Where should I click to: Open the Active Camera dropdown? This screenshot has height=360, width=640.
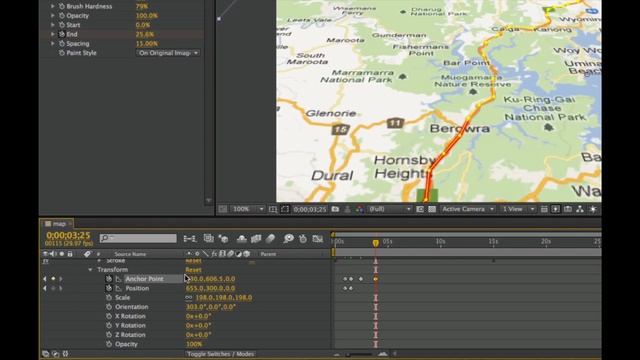coord(468,209)
